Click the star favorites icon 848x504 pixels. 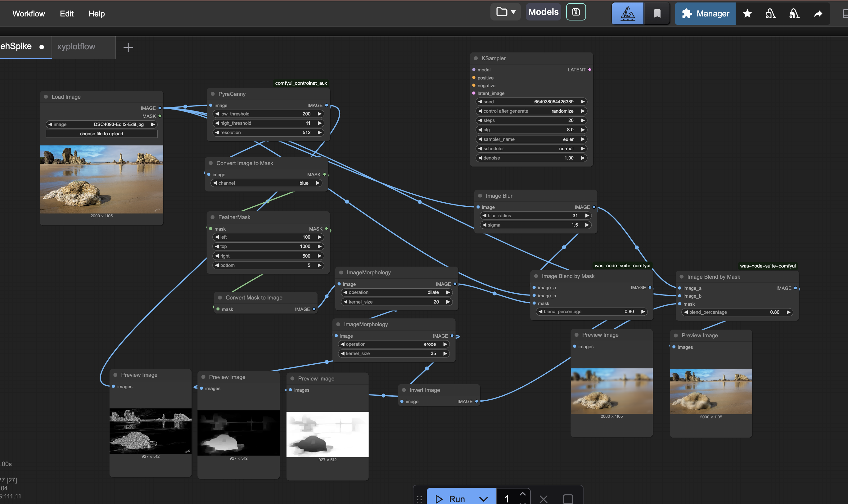click(x=747, y=14)
